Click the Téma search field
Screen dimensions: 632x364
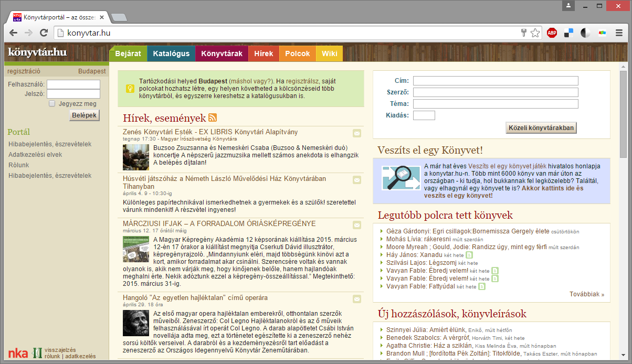point(496,104)
